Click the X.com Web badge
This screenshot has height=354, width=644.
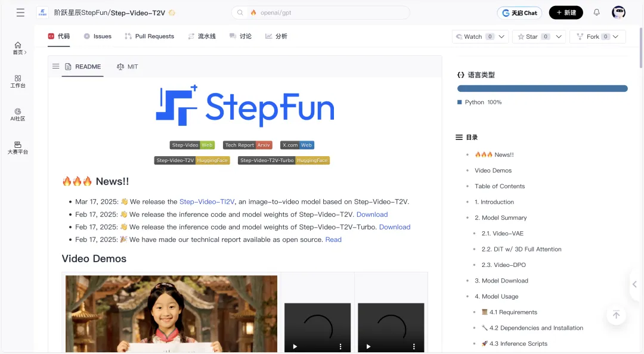298,145
